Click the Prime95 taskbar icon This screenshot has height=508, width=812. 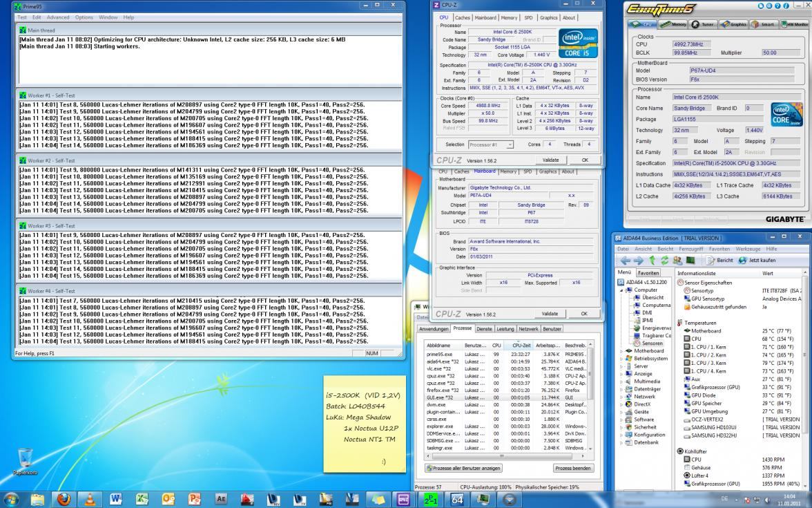[x=430, y=499]
